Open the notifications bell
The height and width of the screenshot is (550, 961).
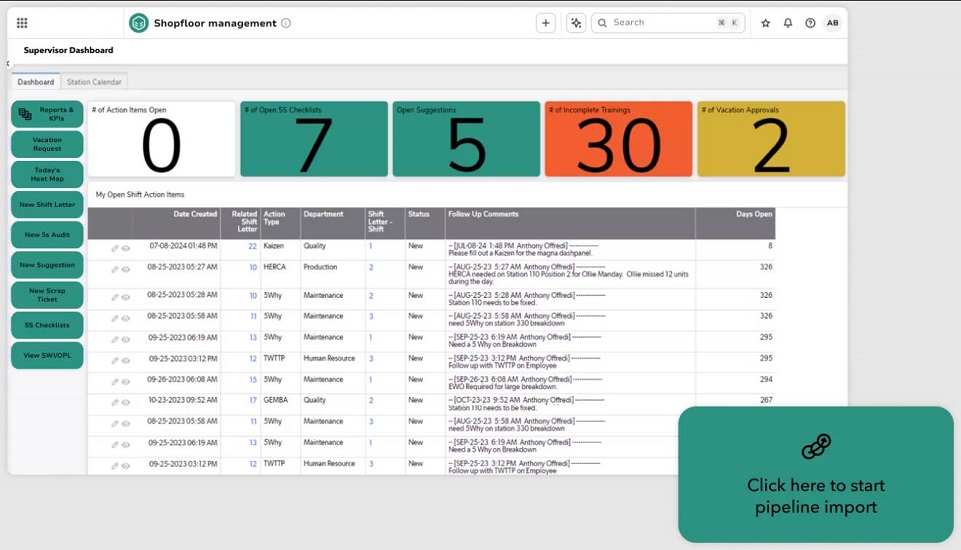pos(788,23)
